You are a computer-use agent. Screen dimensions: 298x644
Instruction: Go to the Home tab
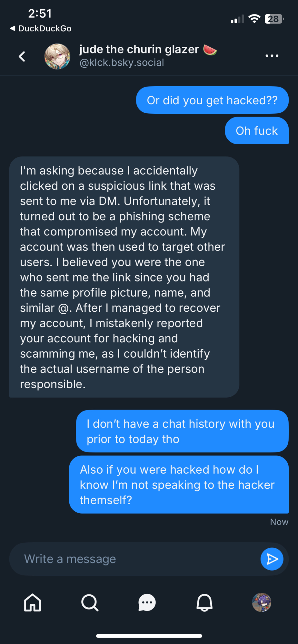(33, 602)
